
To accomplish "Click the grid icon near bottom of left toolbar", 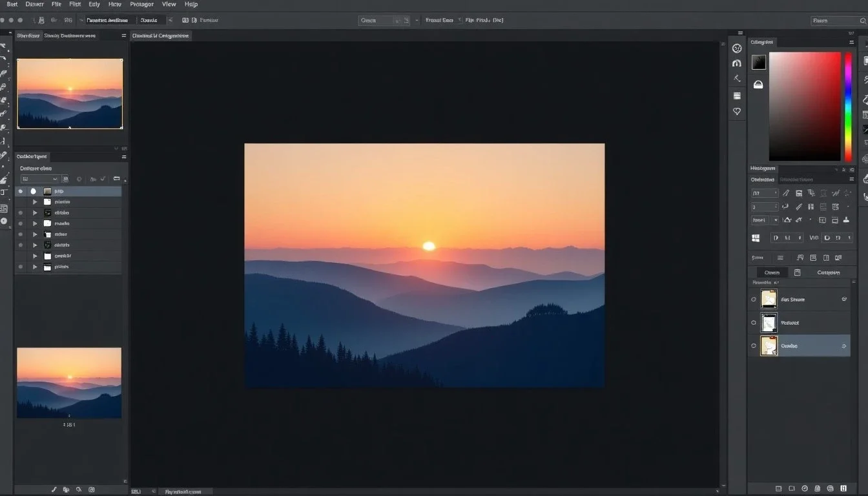I will (4, 208).
